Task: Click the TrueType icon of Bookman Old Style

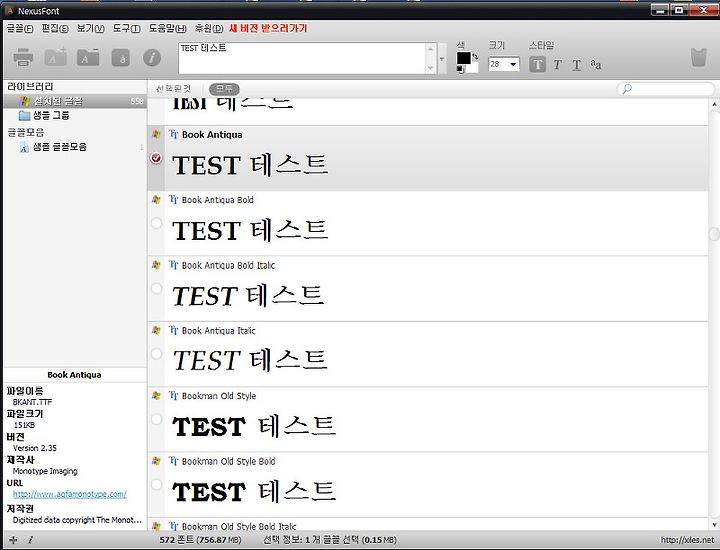Action: point(173,395)
